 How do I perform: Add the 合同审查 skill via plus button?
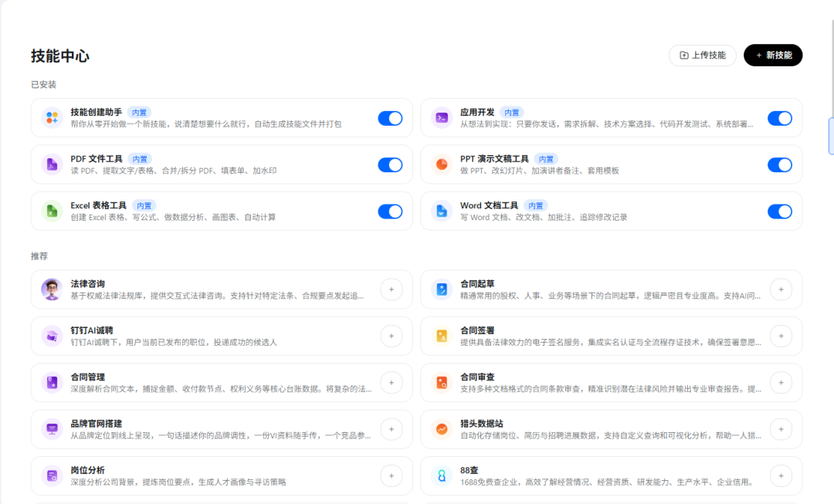click(781, 383)
